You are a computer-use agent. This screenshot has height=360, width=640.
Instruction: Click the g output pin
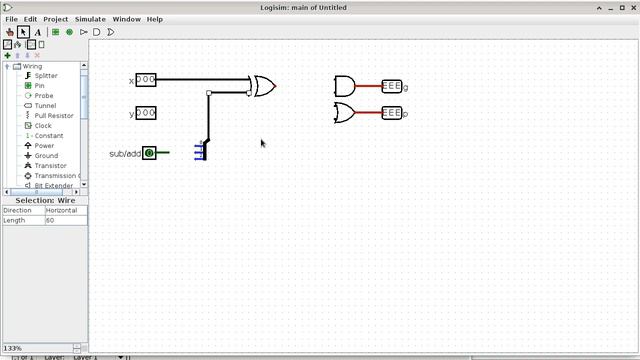pos(392,86)
